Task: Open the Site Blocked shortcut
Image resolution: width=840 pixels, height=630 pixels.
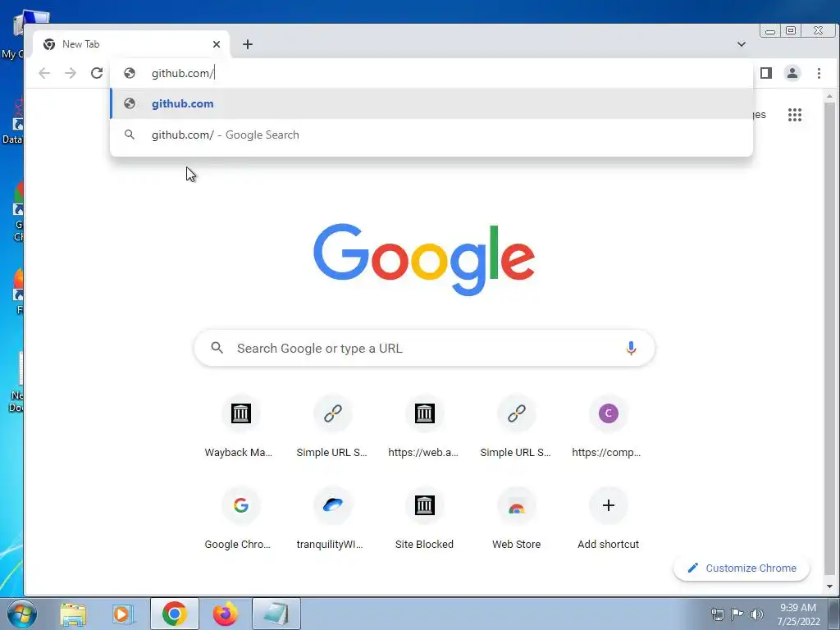Action: tap(424, 518)
